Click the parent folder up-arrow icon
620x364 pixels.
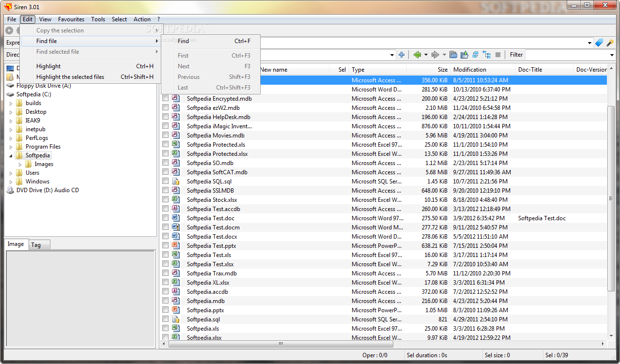pyautogui.click(x=465, y=55)
